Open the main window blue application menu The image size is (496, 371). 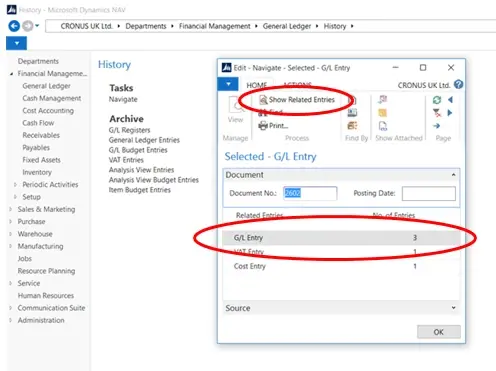(x=17, y=43)
